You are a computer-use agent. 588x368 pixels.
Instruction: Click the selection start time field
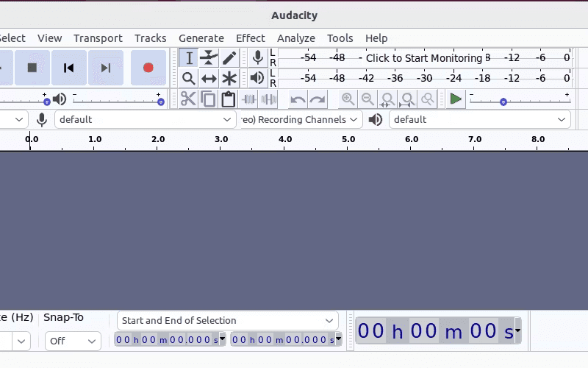[167, 339]
